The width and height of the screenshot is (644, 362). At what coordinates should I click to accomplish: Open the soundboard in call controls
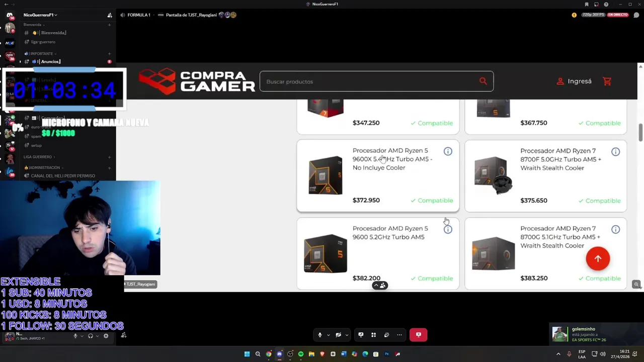[386, 335]
